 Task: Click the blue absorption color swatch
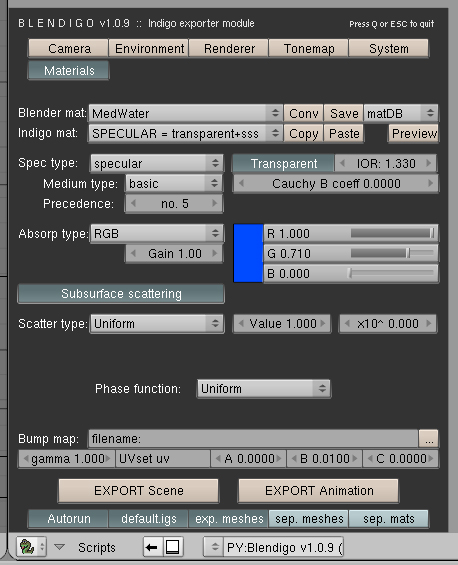click(x=248, y=253)
